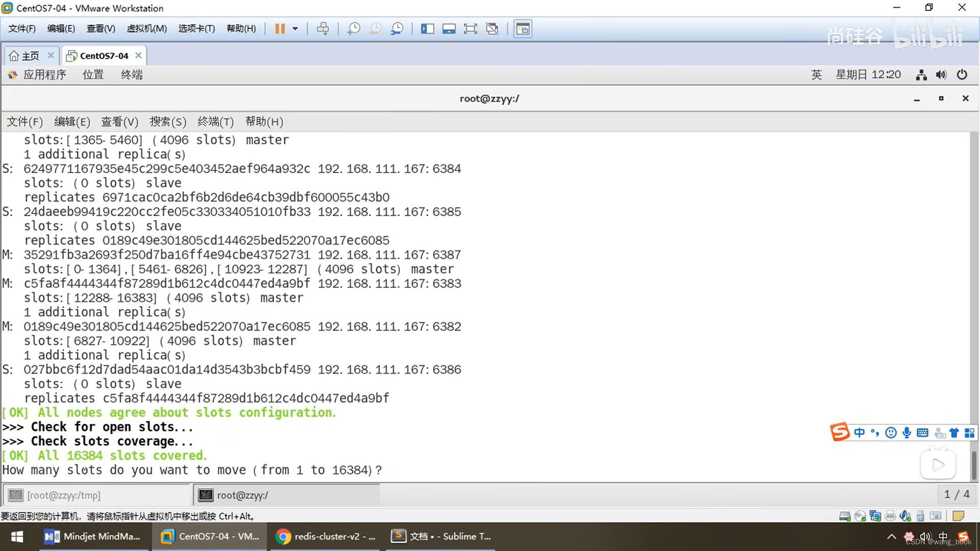This screenshot has height=551, width=980.
Task: Open the snapshot manager wrench-clock icon
Action: pos(397,29)
